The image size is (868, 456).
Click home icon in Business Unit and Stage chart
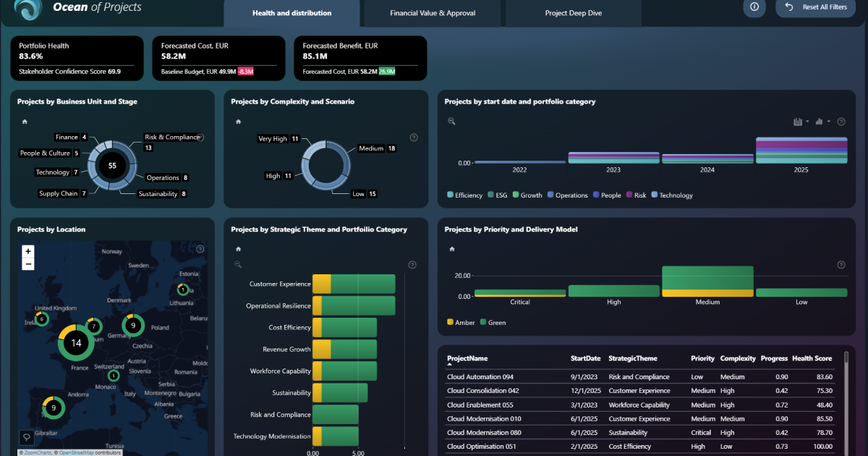(x=25, y=122)
